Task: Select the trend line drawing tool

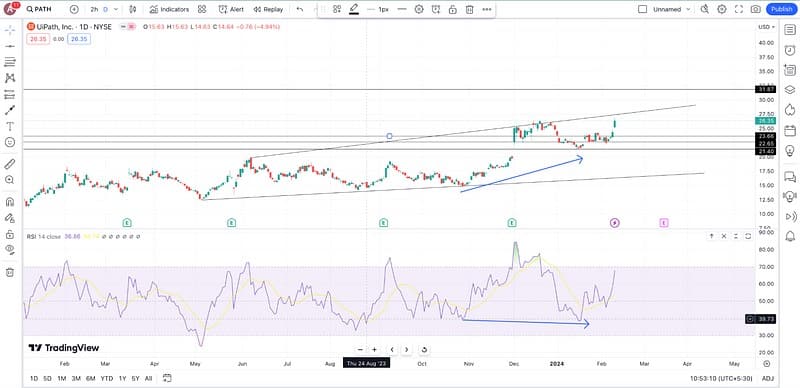Action: click(x=10, y=46)
